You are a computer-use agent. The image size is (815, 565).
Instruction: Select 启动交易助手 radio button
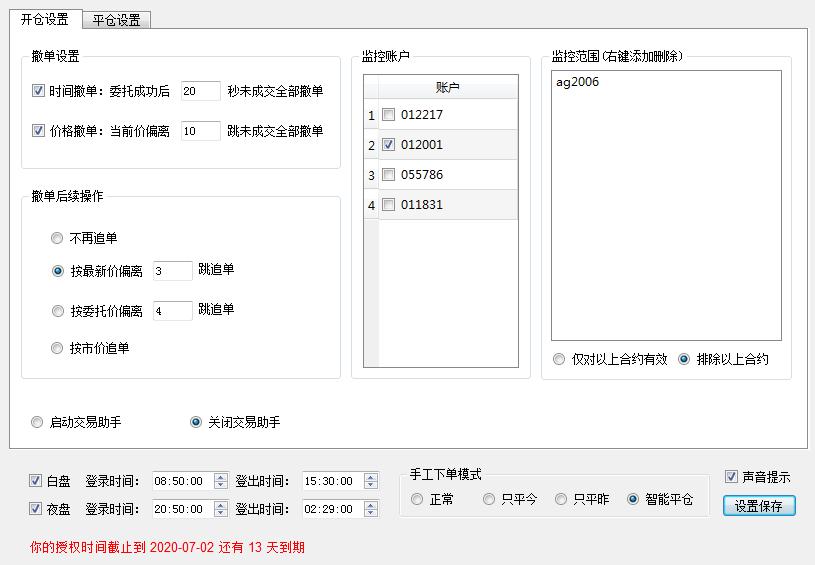38,422
